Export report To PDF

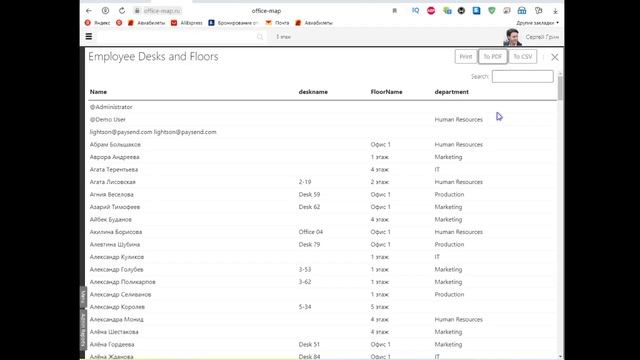(493, 57)
